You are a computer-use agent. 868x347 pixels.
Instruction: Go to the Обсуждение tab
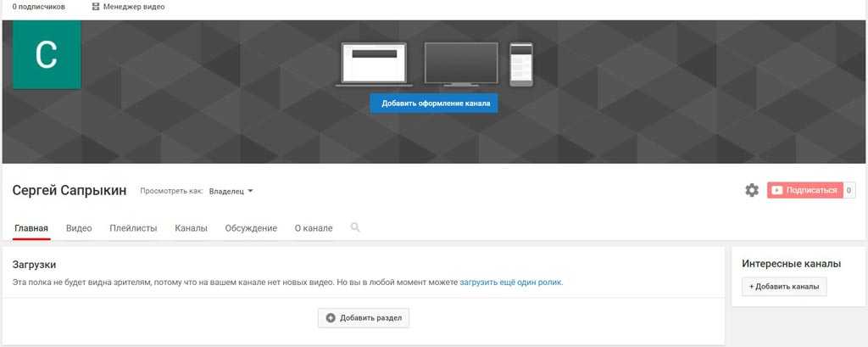251,228
